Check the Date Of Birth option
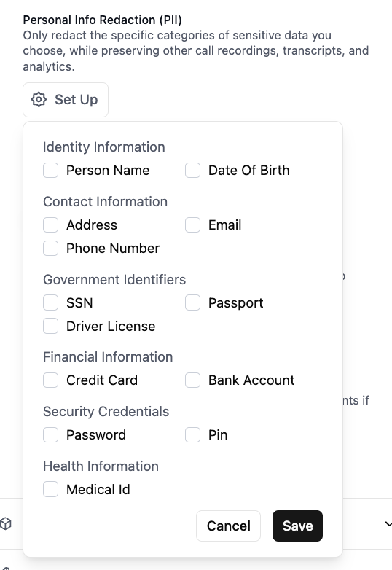Image resolution: width=392 pixels, height=570 pixels. [x=192, y=170]
